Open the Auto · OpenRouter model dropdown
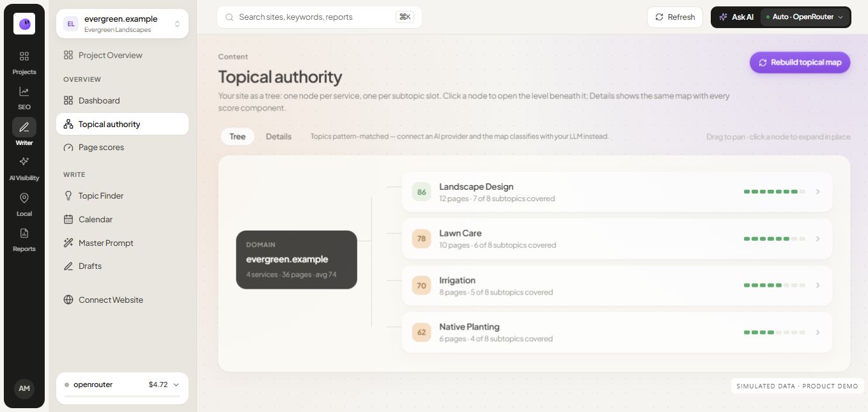This screenshot has width=868, height=412. click(805, 17)
